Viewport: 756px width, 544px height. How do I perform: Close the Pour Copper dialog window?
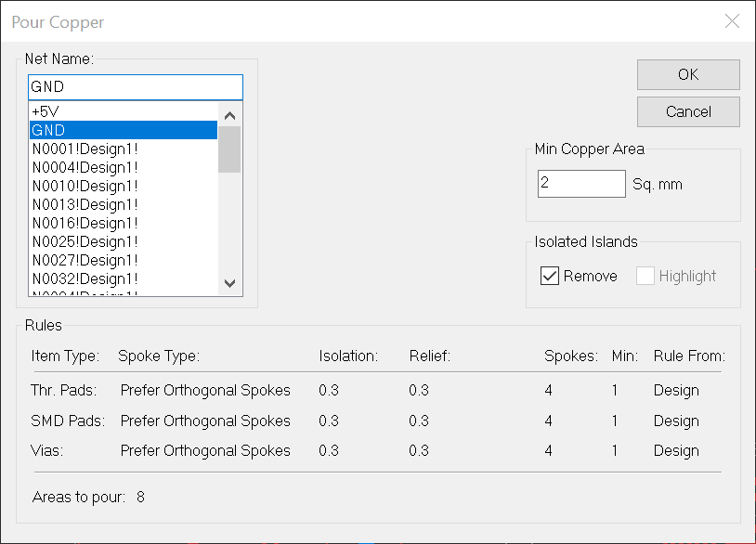coord(732,21)
